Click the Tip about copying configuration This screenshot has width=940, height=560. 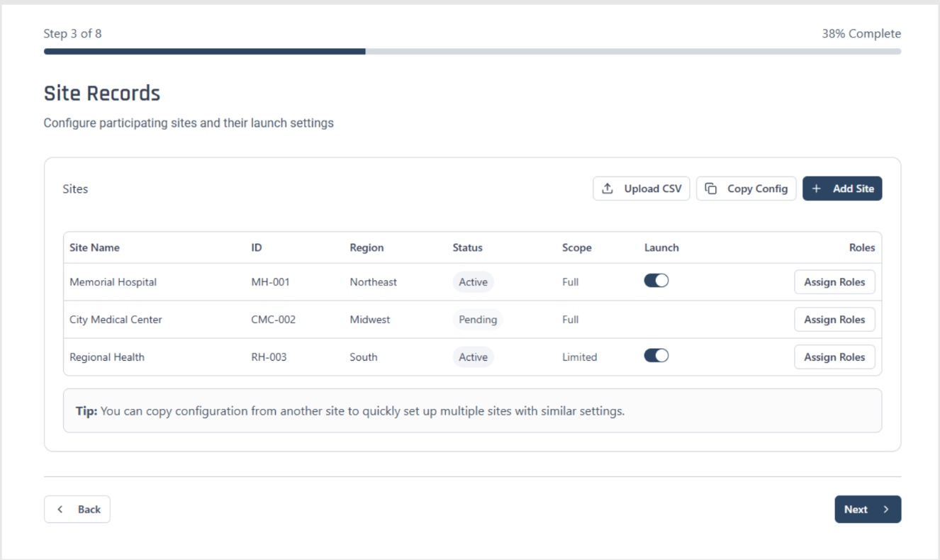[472, 410]
